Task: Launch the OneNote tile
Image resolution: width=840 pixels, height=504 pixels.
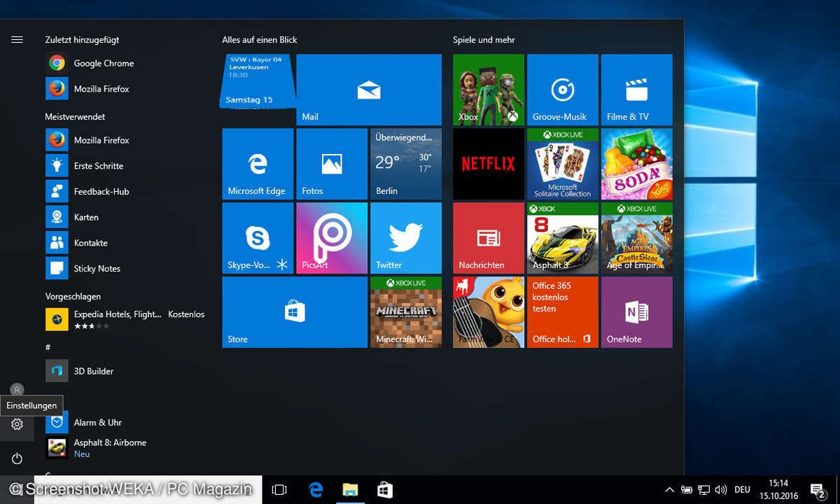Action: pyautogui.click(x=637, y=312)
